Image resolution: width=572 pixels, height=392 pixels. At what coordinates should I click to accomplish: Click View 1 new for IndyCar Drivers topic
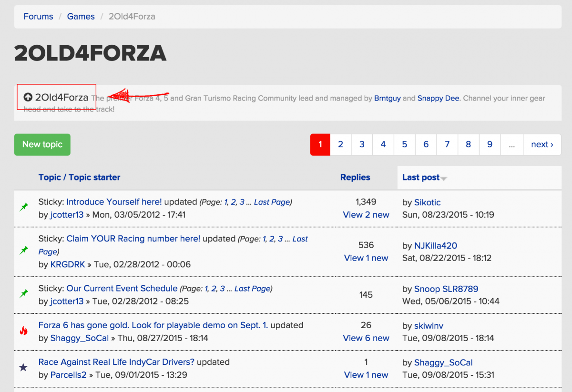[366, 375]
